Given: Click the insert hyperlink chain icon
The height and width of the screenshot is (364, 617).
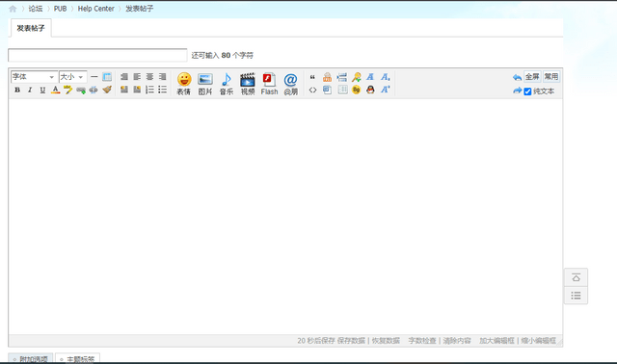Looking at the screenshot, I should (81, 90).
